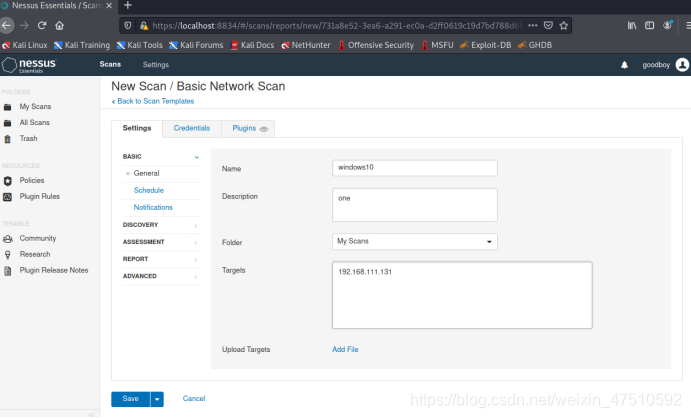Switch to Settings in top navigation
691x418 pixels.
tap(156, 65)
